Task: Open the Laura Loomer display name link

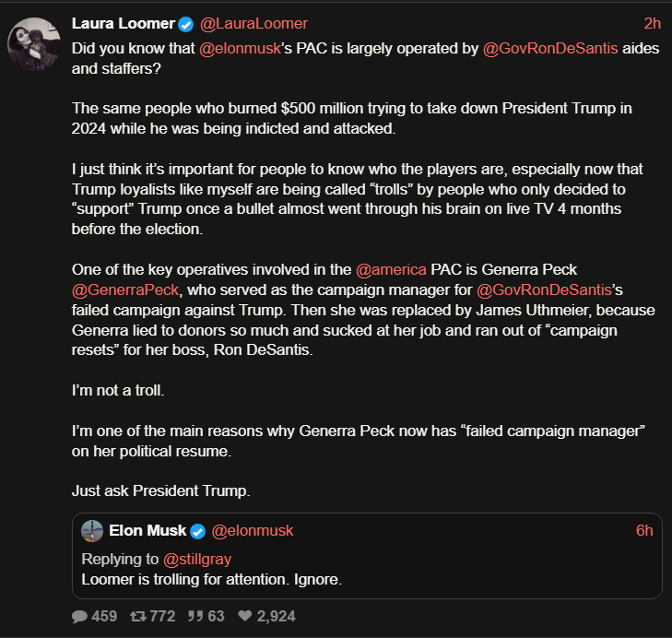Action: (122, 24)
